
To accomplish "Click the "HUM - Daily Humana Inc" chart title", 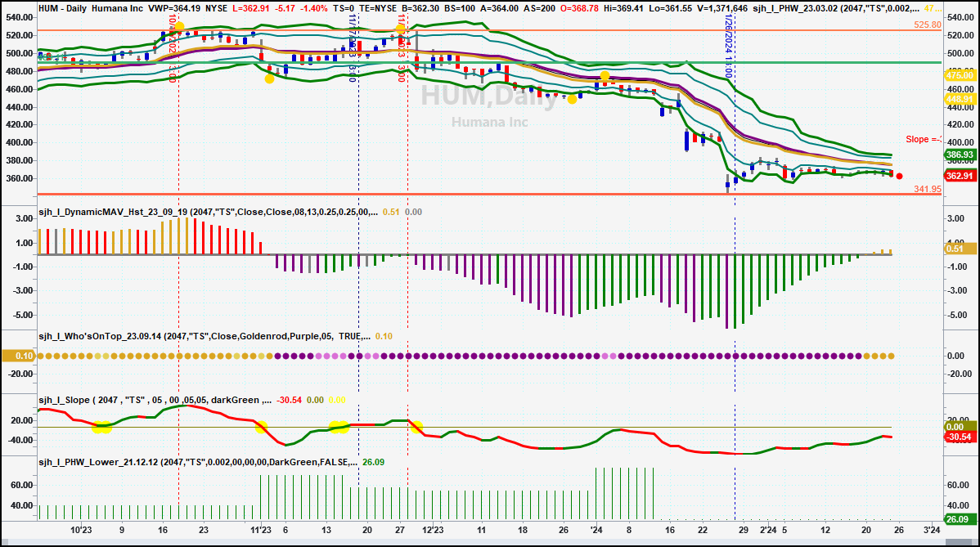I will 91,9.
